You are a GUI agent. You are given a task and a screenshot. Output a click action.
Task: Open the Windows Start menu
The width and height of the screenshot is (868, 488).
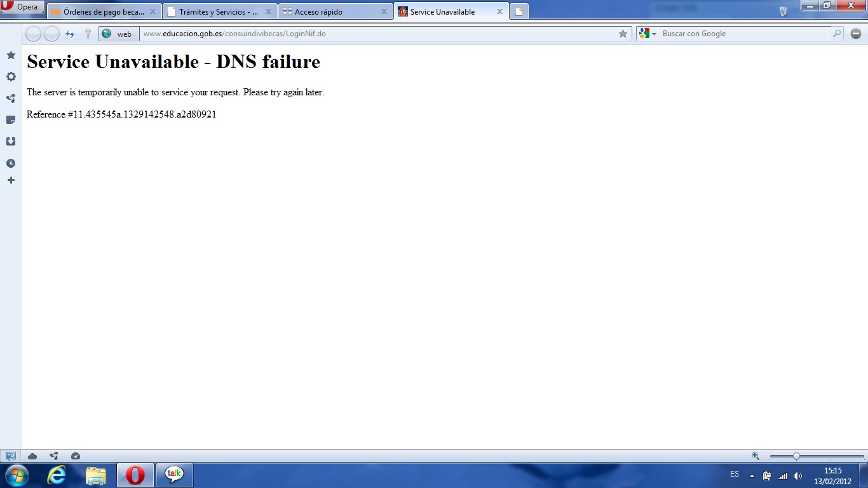pos(16,475)
